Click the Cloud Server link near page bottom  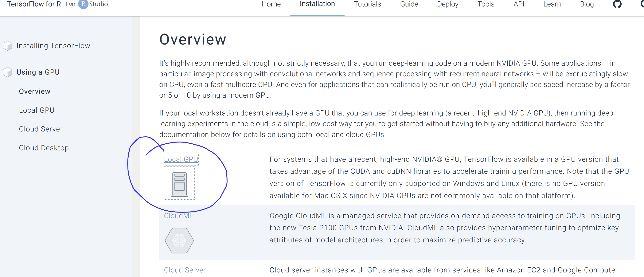pos(185,270)
